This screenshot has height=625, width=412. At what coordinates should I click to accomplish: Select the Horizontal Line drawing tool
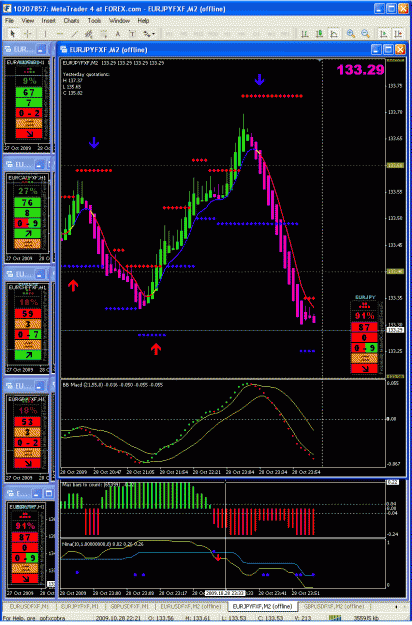coord(60,34)
